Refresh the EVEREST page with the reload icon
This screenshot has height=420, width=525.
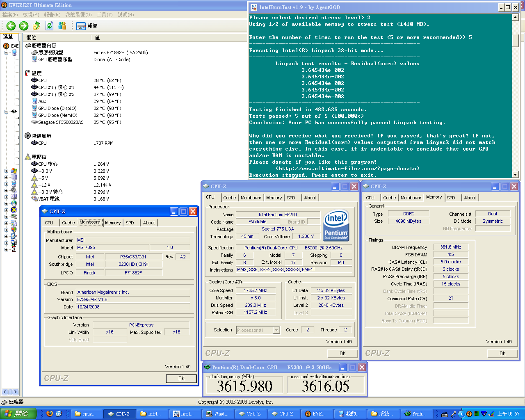(49, 26)
